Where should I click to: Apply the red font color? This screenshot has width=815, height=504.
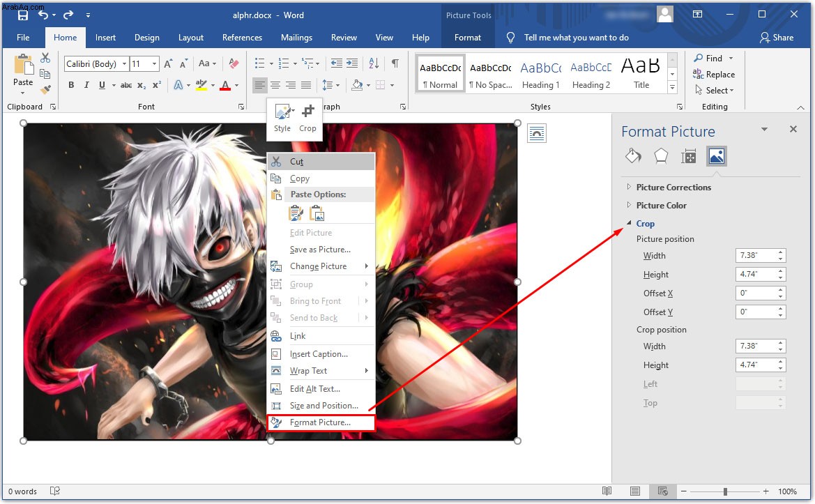click(x=225, y=85)
